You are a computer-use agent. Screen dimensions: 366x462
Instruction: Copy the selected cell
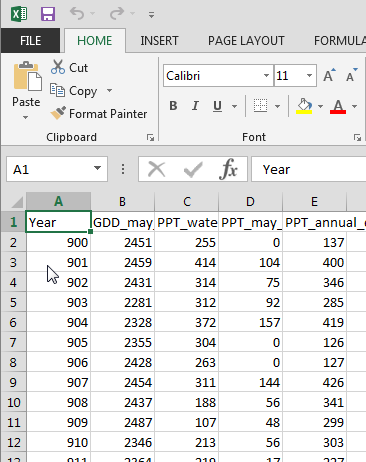pyautogui.click(x=73, y=91)
